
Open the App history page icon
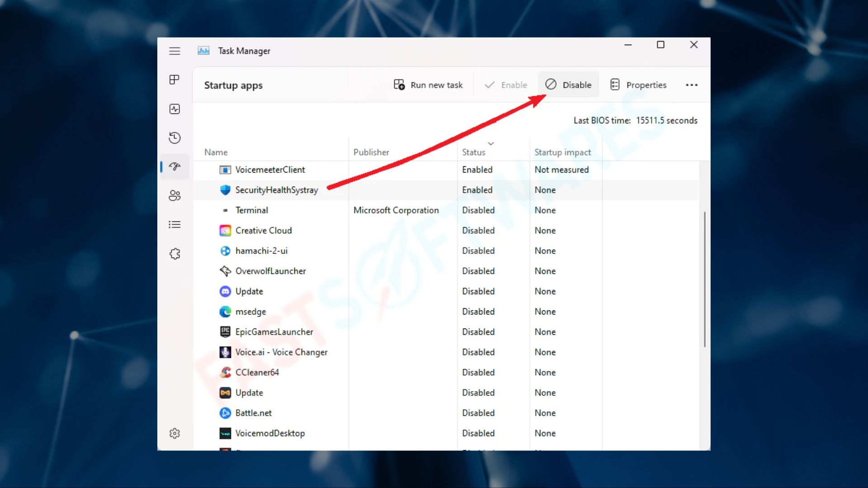(175, 138)
